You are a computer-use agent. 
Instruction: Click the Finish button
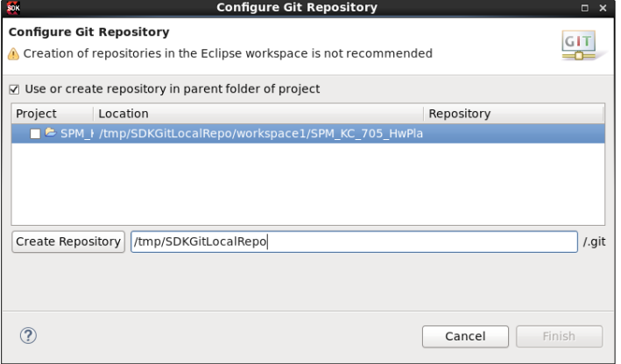[559, 337]
